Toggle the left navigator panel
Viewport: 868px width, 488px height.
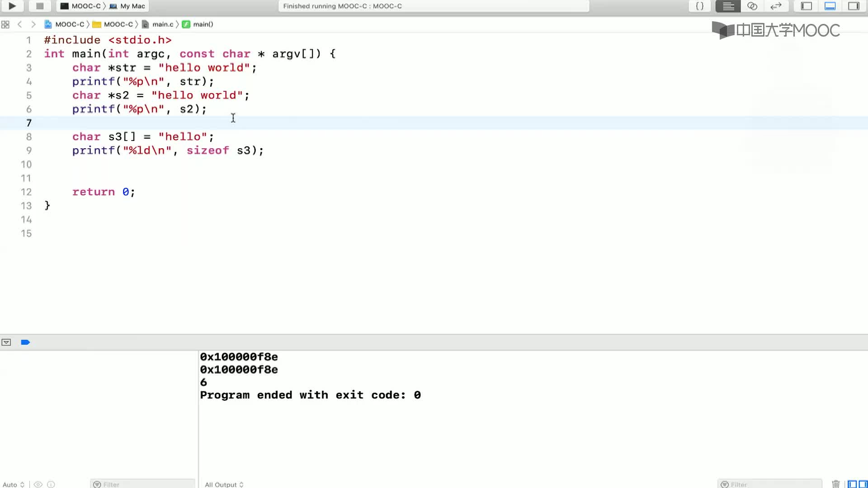807,6
